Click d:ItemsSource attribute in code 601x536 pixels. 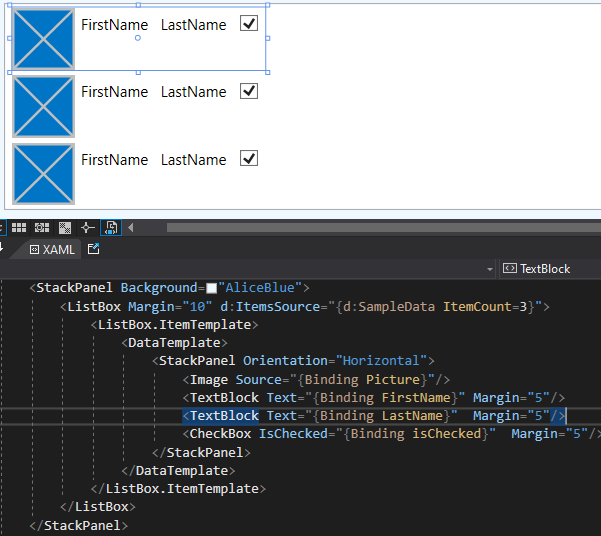[270, 306]
